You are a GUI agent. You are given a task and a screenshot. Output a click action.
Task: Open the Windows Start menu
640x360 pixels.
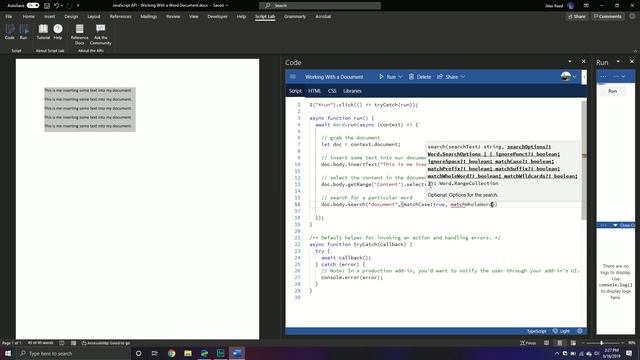pyautogui.click(x=7, y=353)
